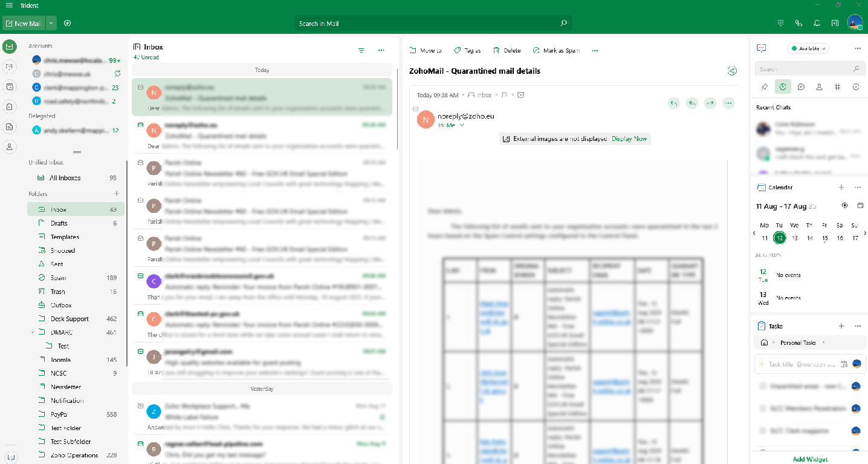
Task: Add a new folder with plus icon
Action: click(117, 194)
